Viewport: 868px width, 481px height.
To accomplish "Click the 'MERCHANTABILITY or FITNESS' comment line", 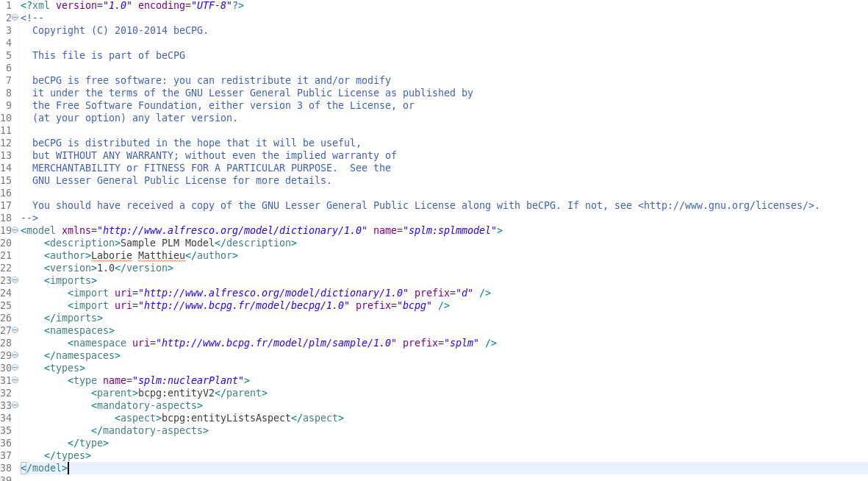I will (212, 168).
